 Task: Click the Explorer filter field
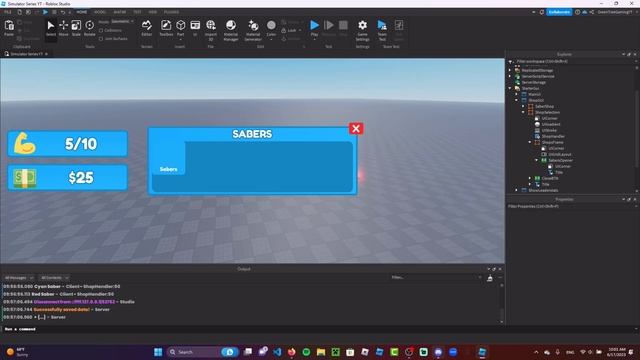[x=573, y=62]
